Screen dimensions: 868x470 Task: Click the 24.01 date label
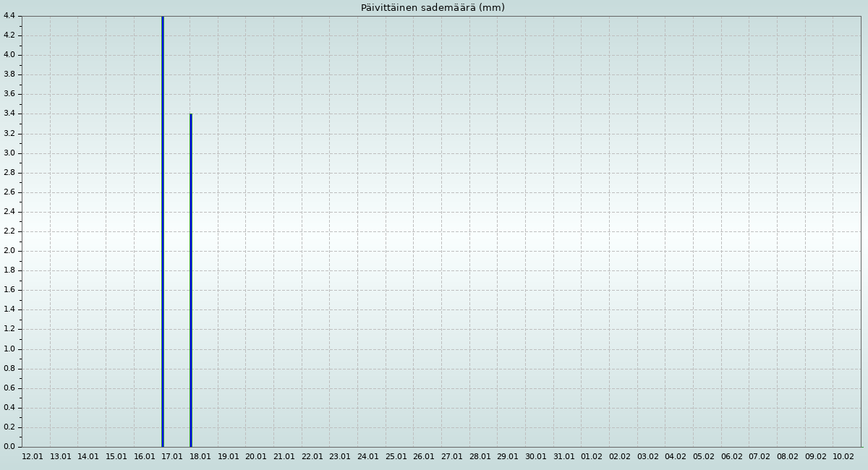point(368,457)
